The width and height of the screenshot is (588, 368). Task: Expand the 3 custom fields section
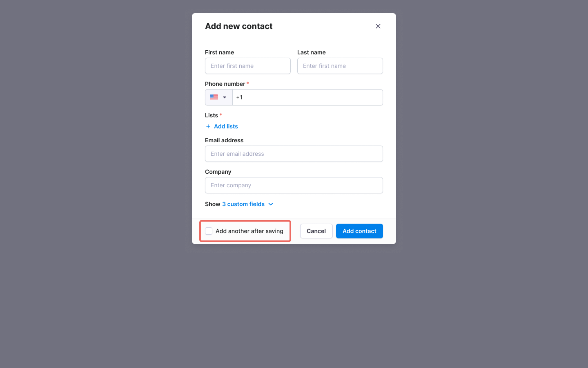coord(243,204)
